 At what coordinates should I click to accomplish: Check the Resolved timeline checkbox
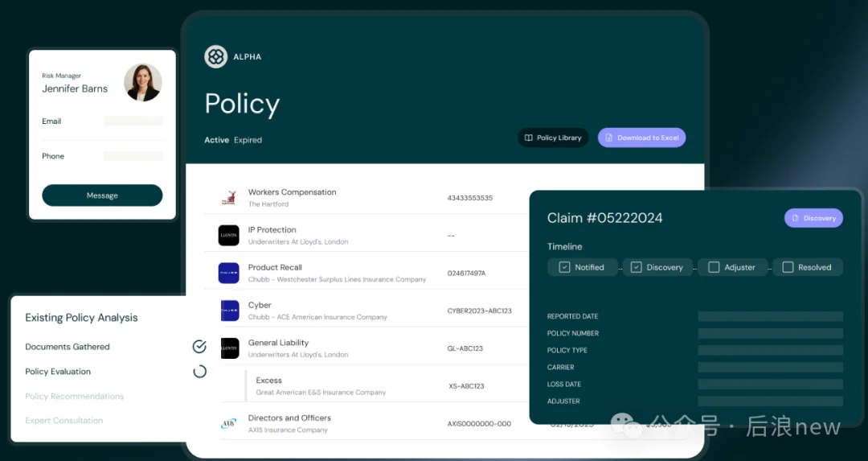pos(788,267)
